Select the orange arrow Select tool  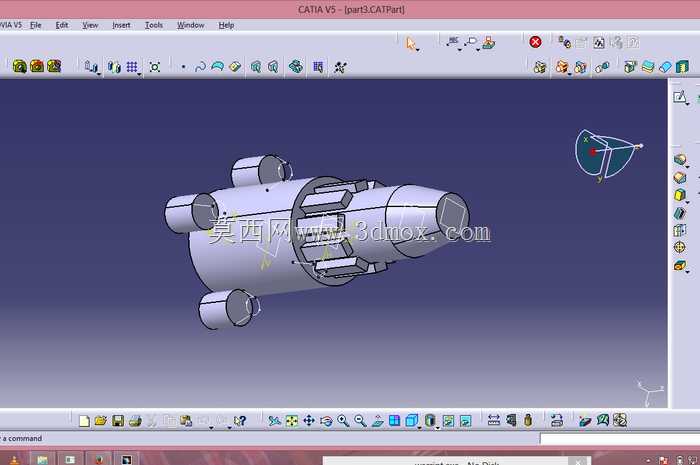pyautogui.click(x=411, y=43)
